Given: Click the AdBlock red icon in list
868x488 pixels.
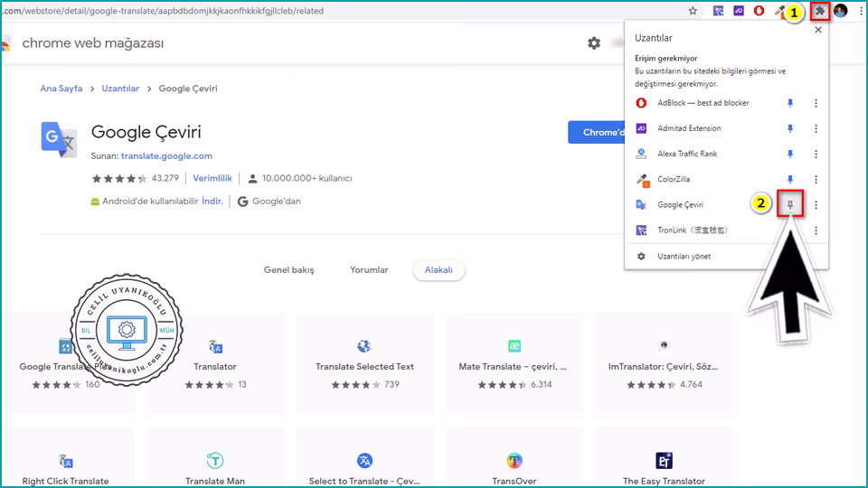Looking at the screenshot, I should tap(641, 103).
